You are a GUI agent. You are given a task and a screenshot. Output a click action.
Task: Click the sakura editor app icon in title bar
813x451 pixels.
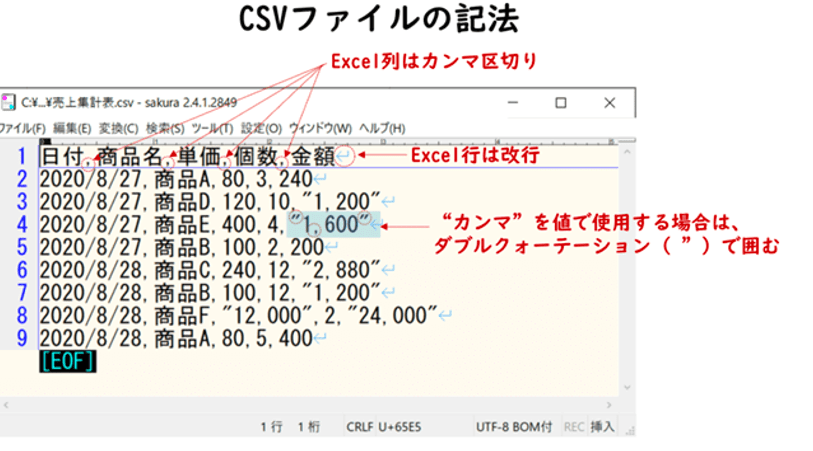click(x=8, y=103)
